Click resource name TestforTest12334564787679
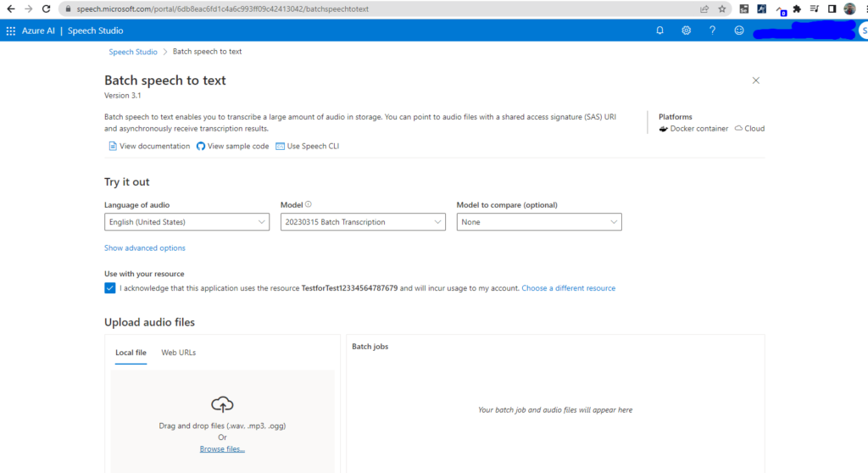 (x=349, y=288)
